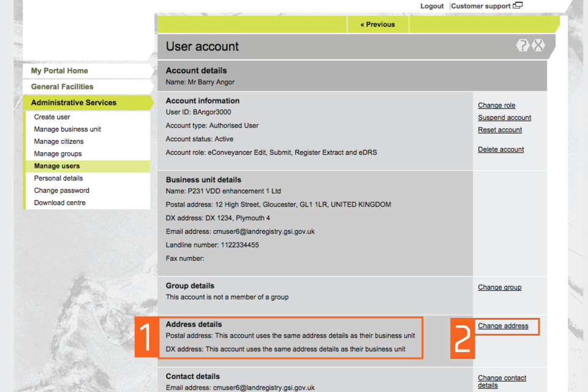Click the Customer support new-window icon

518,6
